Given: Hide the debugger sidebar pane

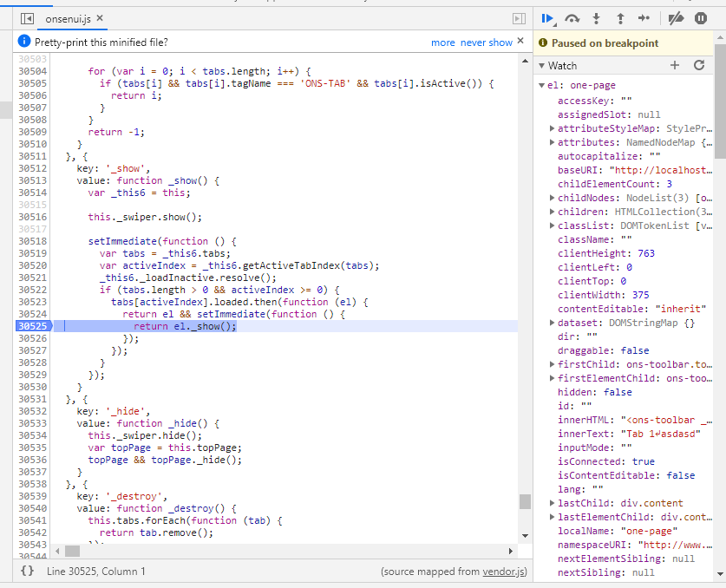Looking at the screenshot, I should pos(519,18).
